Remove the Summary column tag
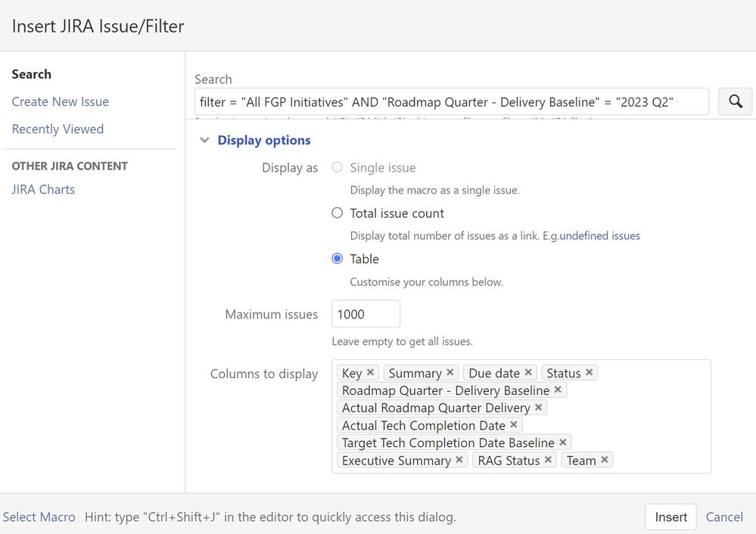This screenshot has width=756, height=534. tap(450, 373)
